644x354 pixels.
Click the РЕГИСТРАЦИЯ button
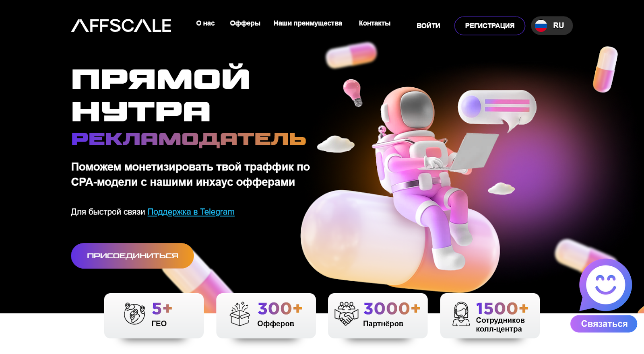coord(490,26)
